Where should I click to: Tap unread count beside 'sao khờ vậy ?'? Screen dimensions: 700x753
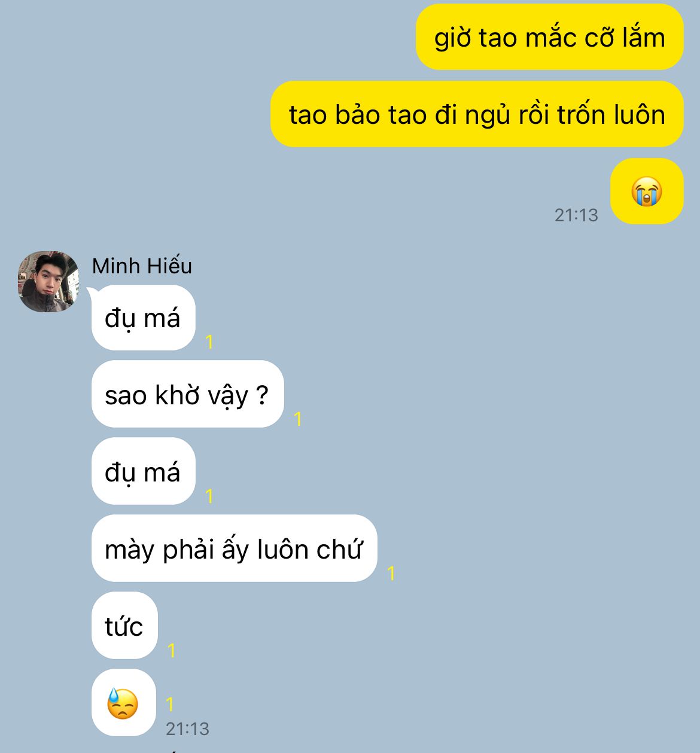click(298, 419)
